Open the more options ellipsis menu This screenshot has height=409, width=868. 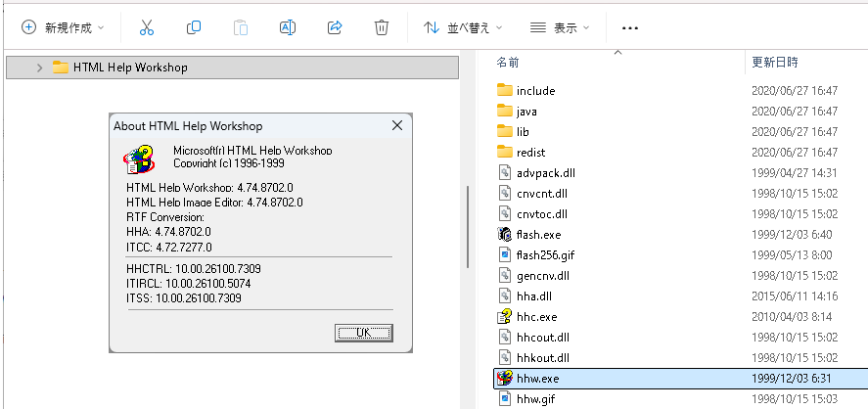630,28
